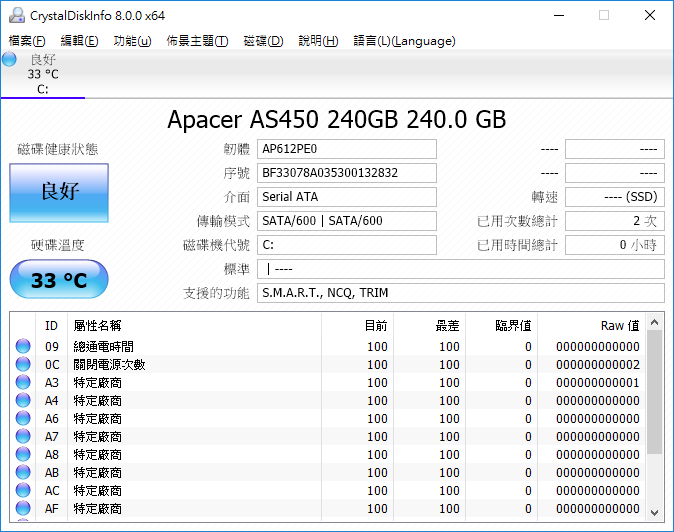This screenshot has width=674, height=532.
Task: Click the status orb for attribute AB
Action: 23,473
